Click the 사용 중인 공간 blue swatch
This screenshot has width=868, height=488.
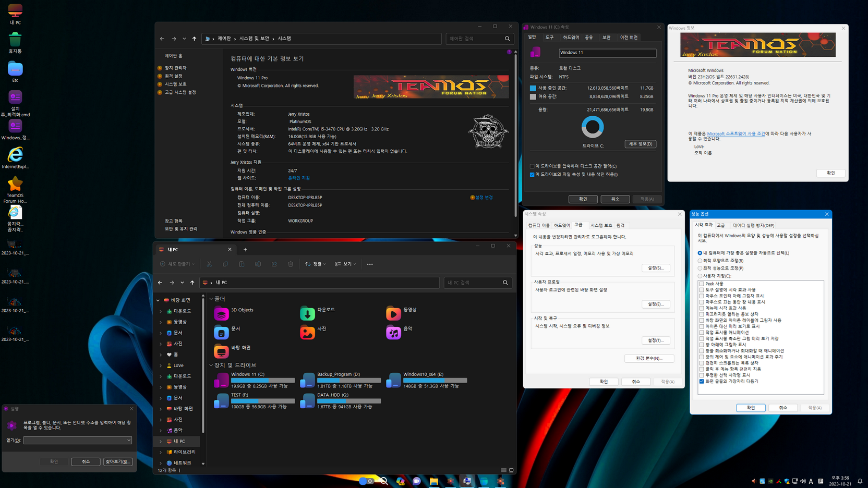tap(533, 88)
